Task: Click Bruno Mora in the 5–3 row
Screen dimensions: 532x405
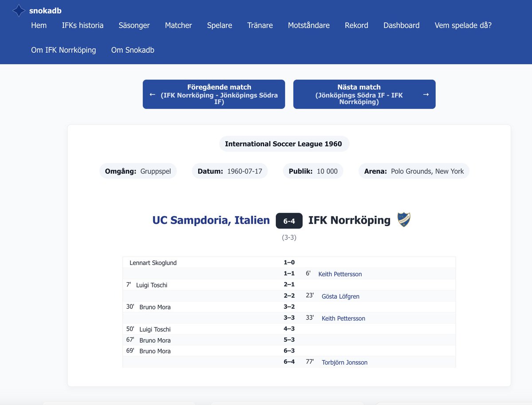Action: click(x=155, y=340)
